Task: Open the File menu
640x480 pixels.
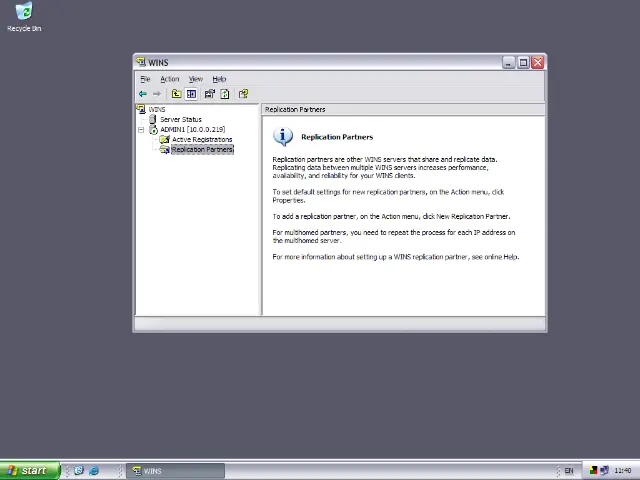Action: click(145, 79)
